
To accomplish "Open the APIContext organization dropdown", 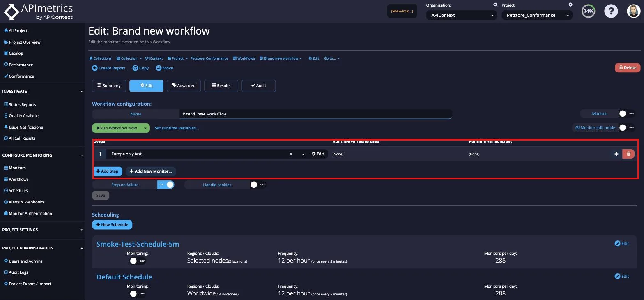I will pos(462,15).
